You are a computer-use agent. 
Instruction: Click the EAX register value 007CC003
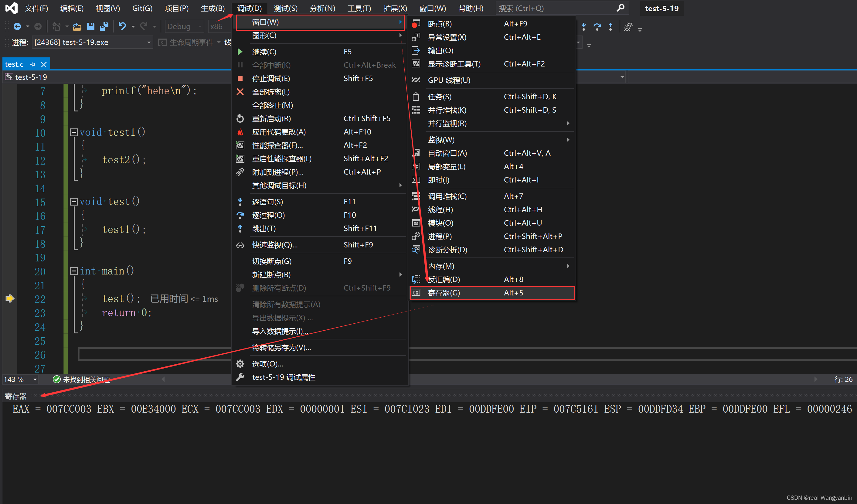point(69,409)
